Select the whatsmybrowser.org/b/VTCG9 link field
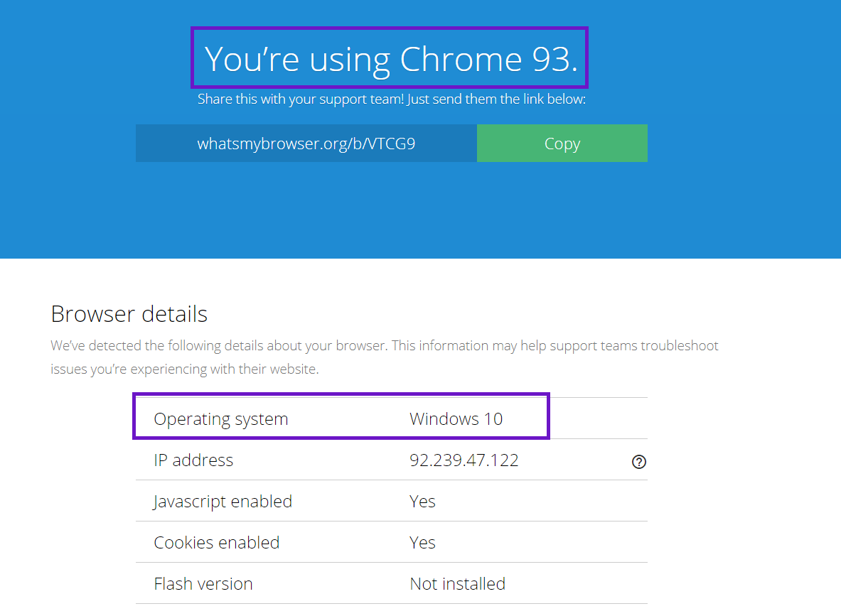Viewport: 841px width, 616px height. pyautogui.click(x=306, y=143)
